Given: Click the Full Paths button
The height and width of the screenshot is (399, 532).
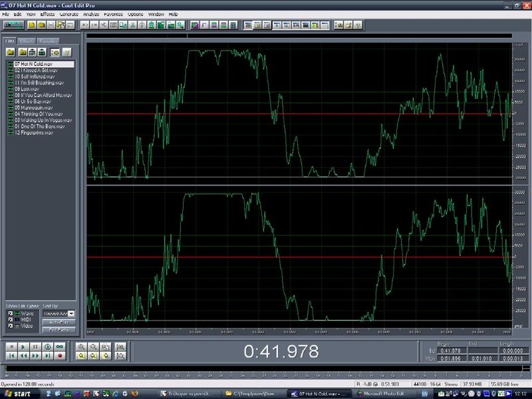Looking at the screenshot, I should pyautogui.click(x=59, y=329).
